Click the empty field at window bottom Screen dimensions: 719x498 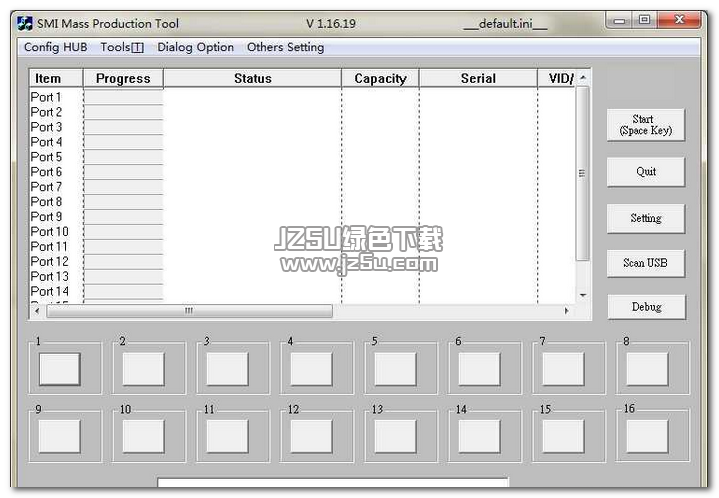tap(333, 482)
